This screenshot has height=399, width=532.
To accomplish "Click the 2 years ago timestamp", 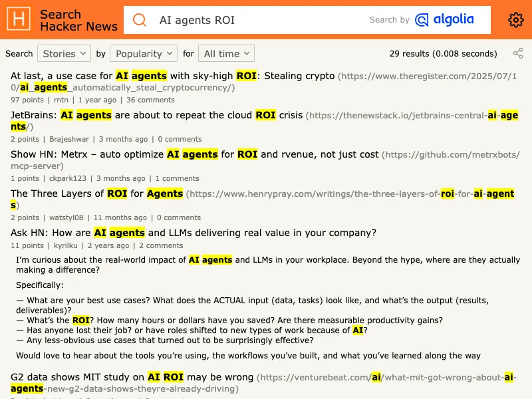I will (108, 245).
